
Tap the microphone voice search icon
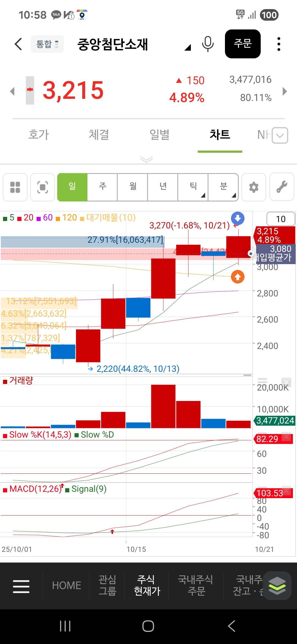(208, 44)
